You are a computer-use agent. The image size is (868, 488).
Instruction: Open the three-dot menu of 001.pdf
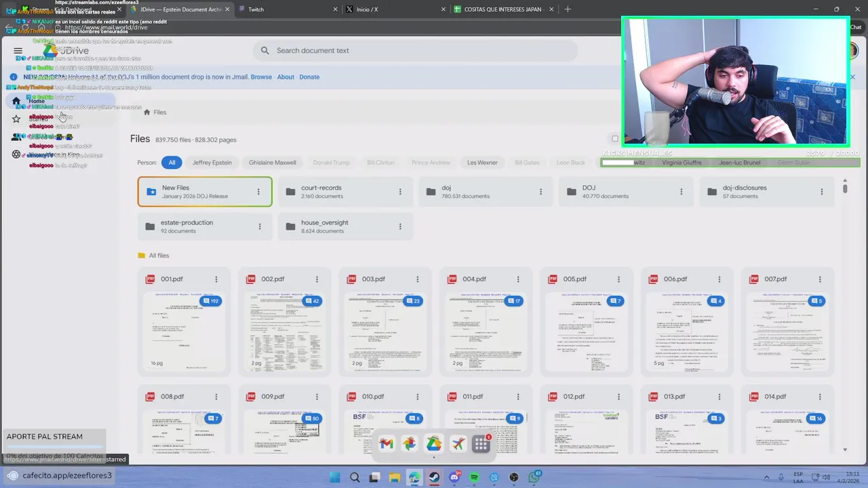(x=216, y=279)
